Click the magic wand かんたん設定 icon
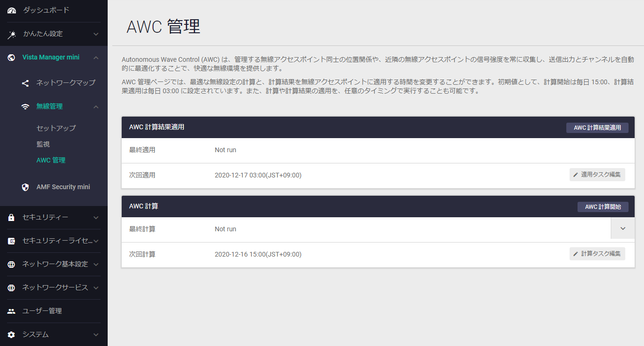Screen dimensions: 644x346 click(12, 34)
